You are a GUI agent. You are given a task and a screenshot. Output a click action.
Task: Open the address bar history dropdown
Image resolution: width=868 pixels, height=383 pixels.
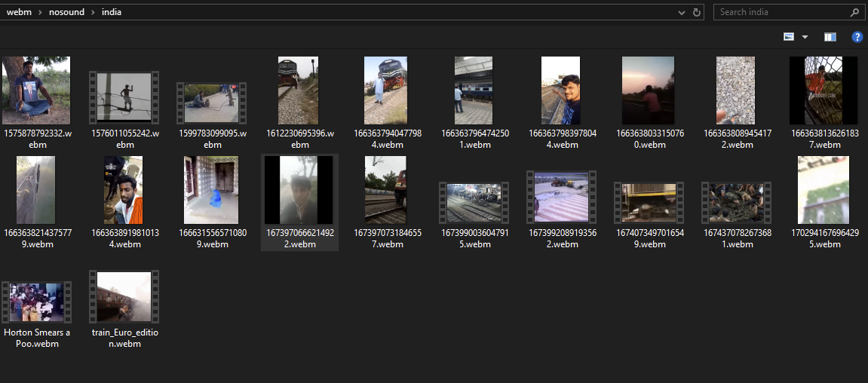tap(682, 12)
